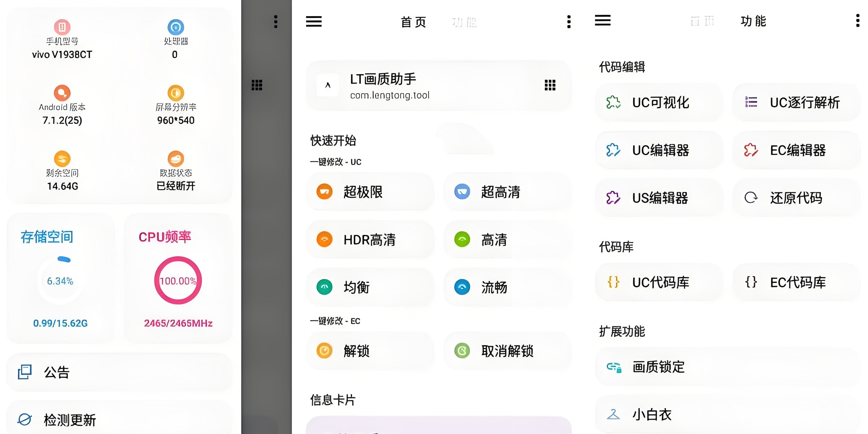Tap the LT画质助手 app logo icon

pos(327,85)
